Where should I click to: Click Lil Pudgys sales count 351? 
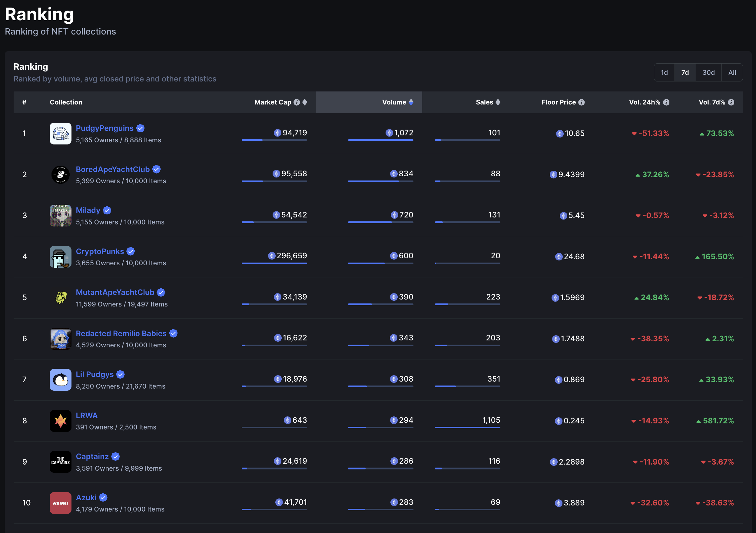click(494, 379)
